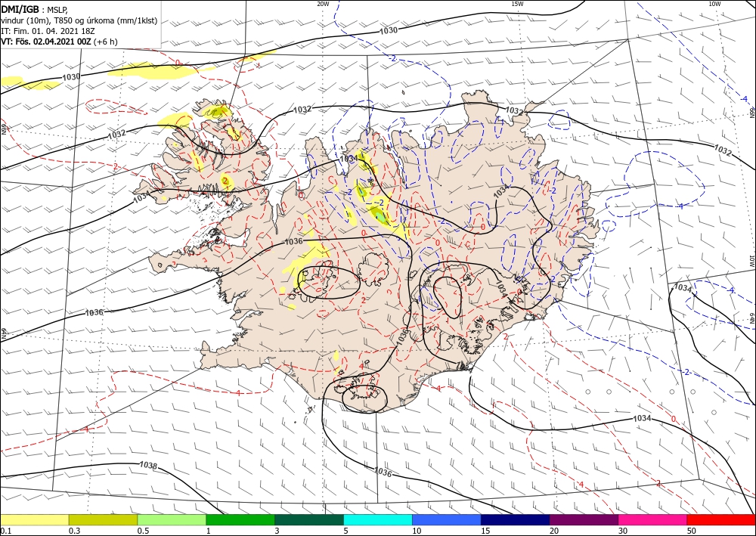Click the '20W' longitude label
Viewport: 756px width, 536px height.
[323, 4]
